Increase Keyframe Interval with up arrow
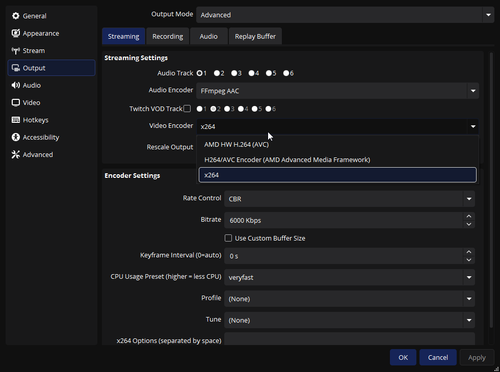The height and width of the screenshot is (372, 500). click(x=469, y=252)
